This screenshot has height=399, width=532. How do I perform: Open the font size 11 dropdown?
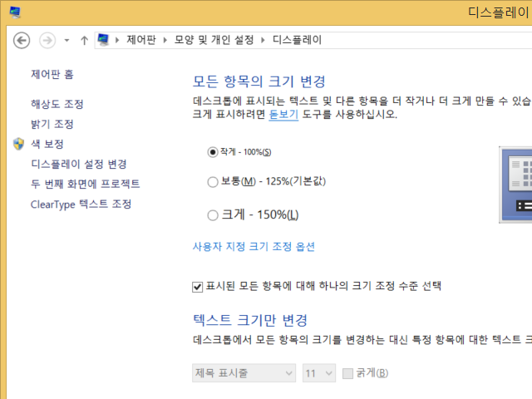319,373
